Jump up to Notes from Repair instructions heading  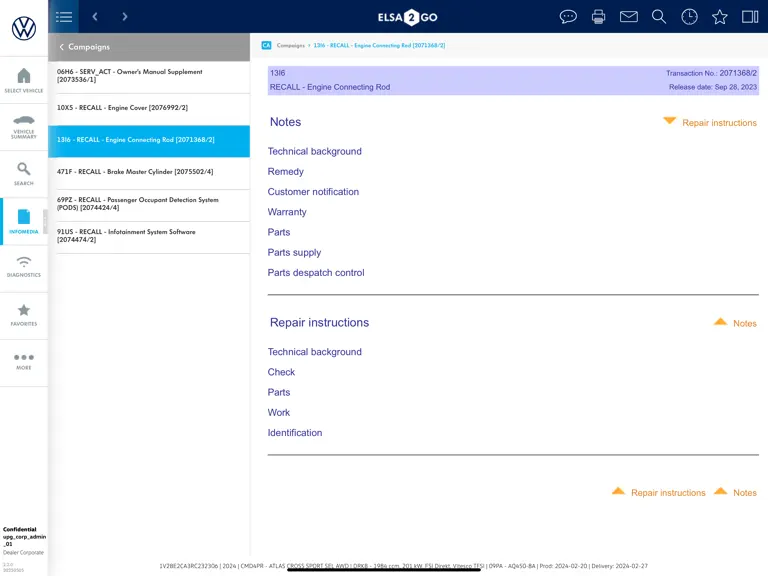735,323
